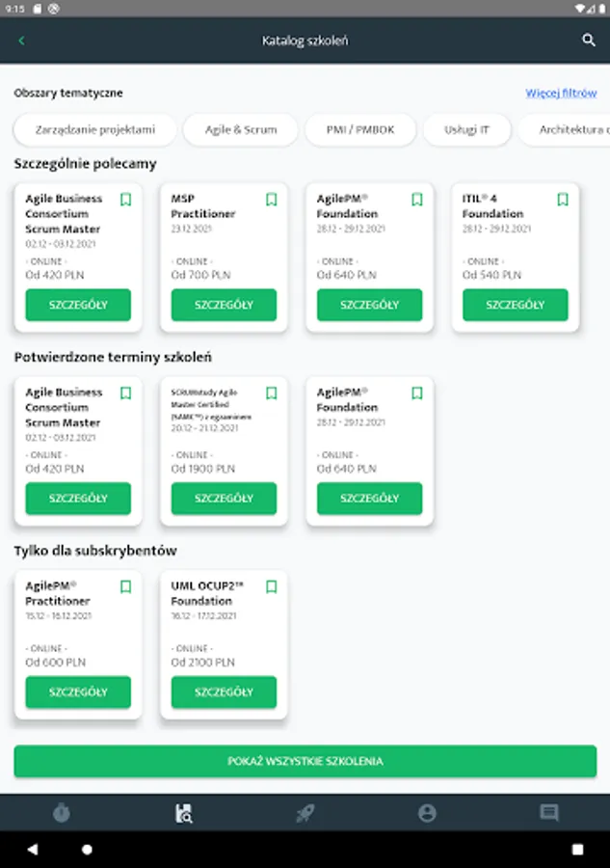This screenshot has height=868, width=610.
Task: Open the rocket tab in bottom navigation
Action: click(x=305, y=813)
